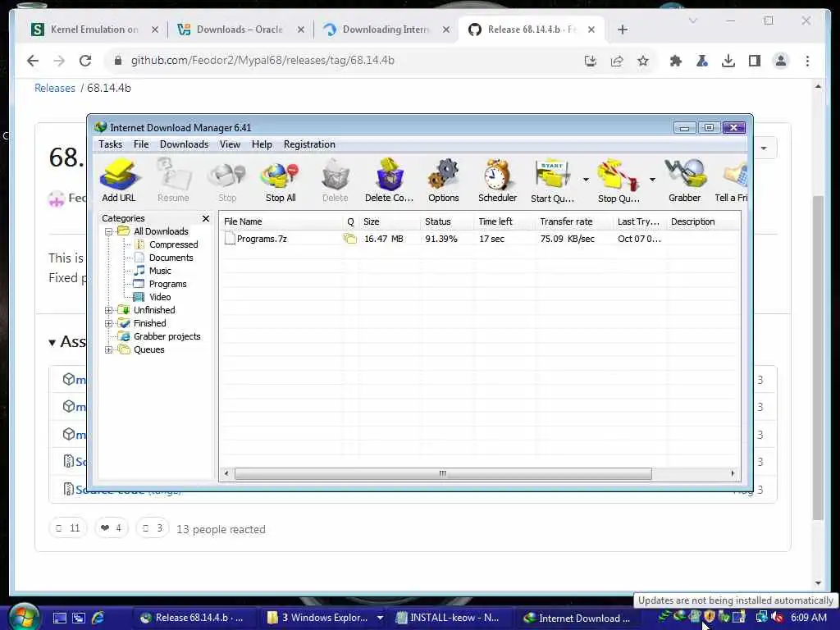Select Compressed category

click(173, 244)
